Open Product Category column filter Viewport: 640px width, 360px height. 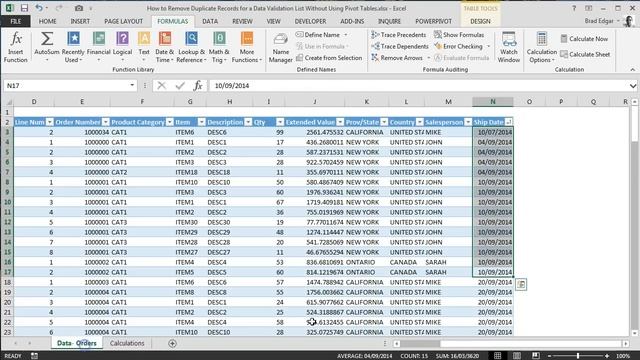pyautogui.click(x=170, y=122)
